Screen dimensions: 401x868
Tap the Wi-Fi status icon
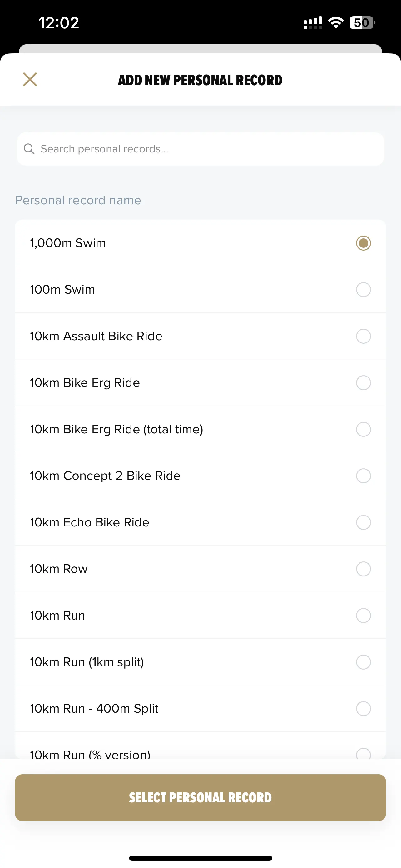pos(336,22)
